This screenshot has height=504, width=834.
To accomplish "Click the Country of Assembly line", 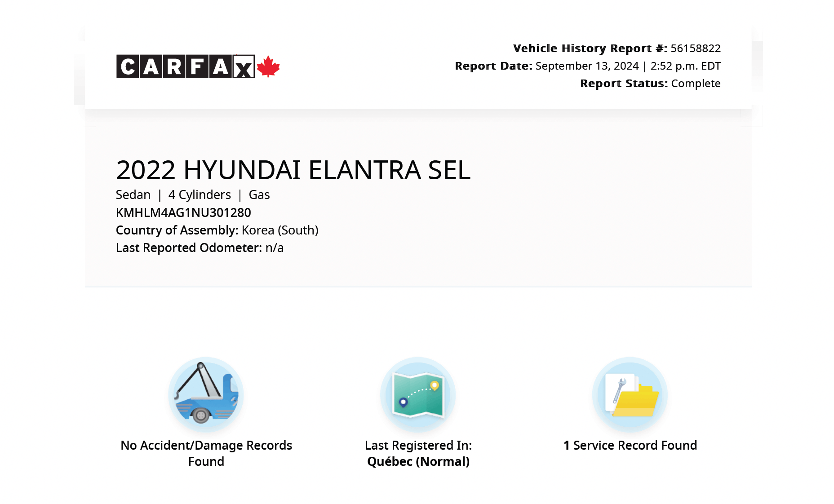I will (217, 230).
